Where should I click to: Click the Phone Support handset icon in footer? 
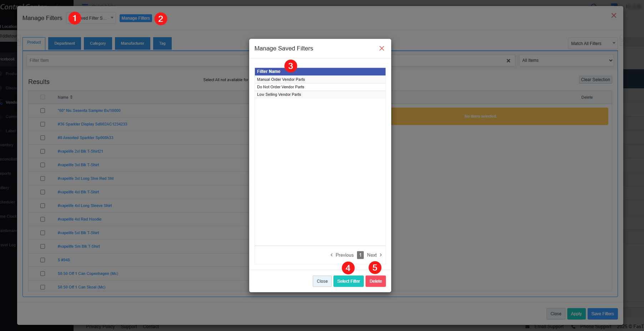point(573,327)
